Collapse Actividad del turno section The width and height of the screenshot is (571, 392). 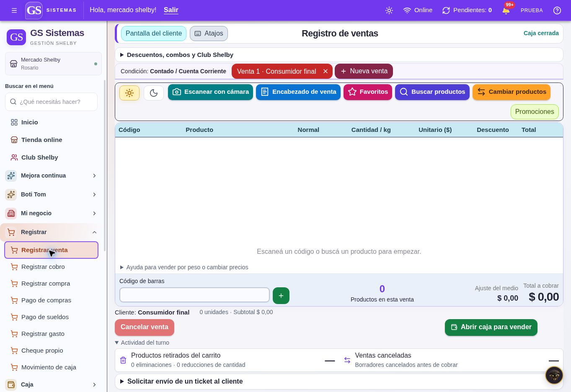(x=142, y=343)
